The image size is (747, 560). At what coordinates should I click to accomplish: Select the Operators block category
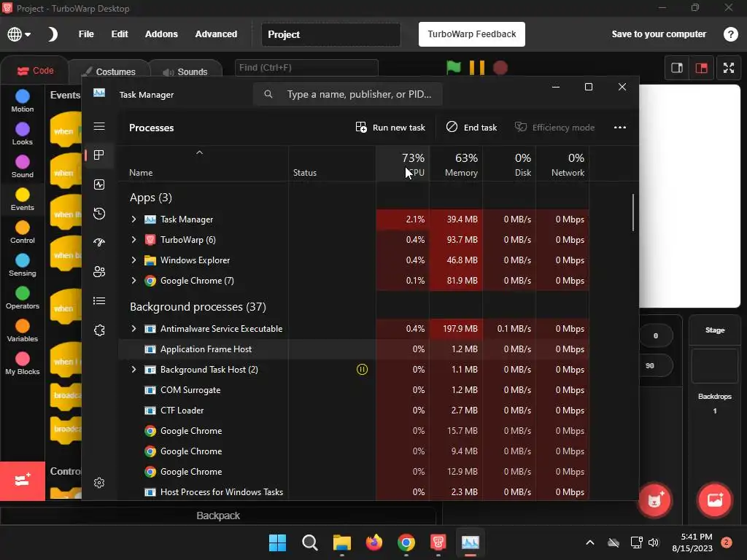23,298
